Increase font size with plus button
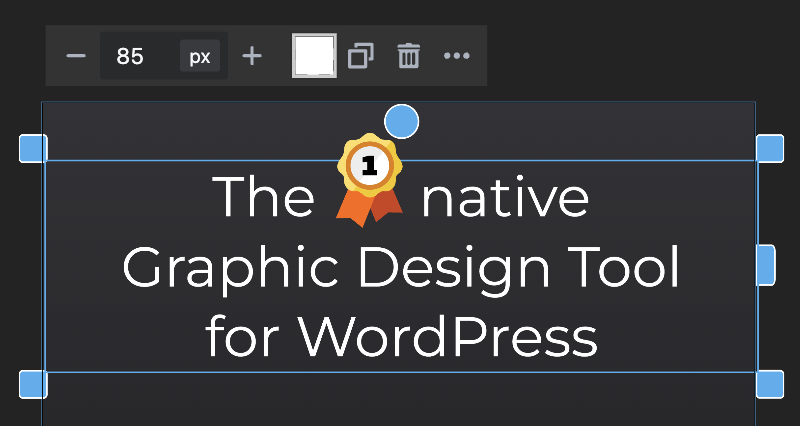This screenshot has width=800, height=426. click(252, 56)
